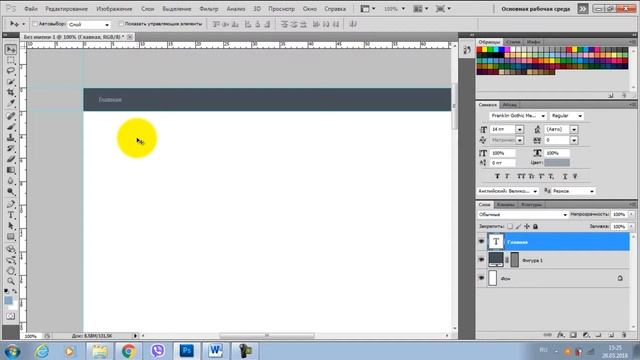
Task: Open Viber from taskbar
Action: click(x=158, y=351)
